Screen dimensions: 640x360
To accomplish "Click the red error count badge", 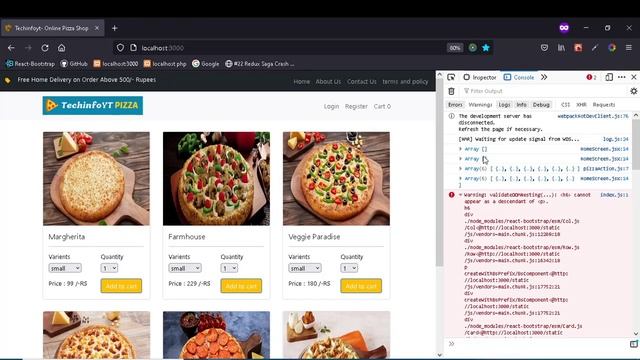I will click(x=591, y=77).
